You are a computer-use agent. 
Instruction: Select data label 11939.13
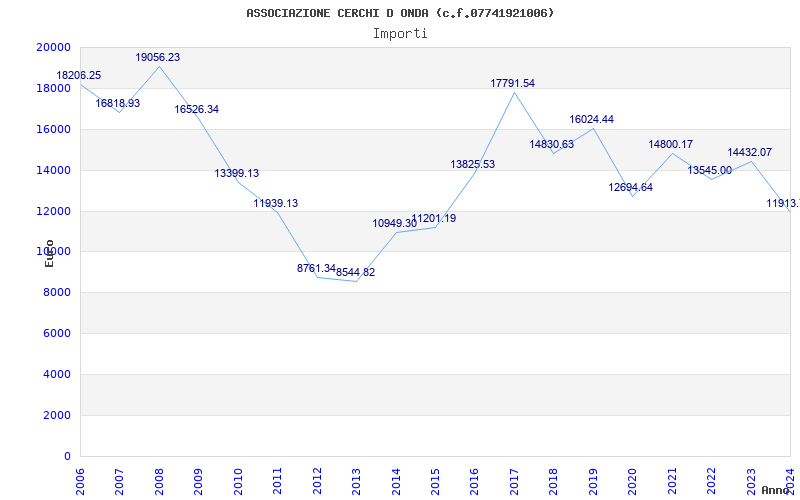[x=276, y=204]
